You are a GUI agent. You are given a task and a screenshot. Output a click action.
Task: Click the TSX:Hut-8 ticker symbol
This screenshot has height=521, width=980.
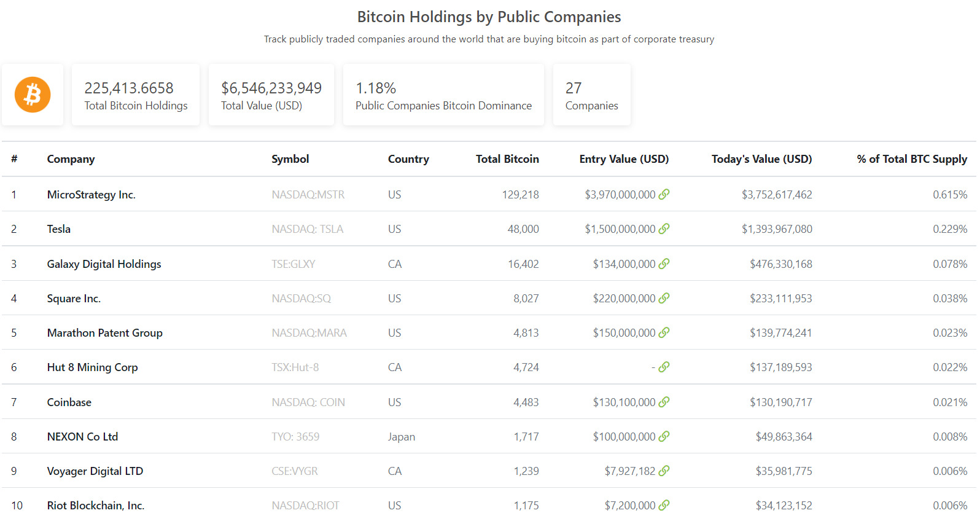point(295,367)
